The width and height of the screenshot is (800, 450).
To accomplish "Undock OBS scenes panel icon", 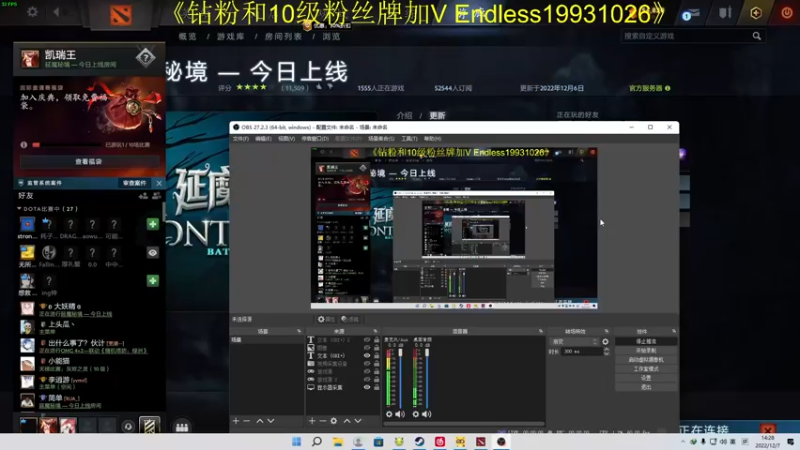I will point(299,331).
